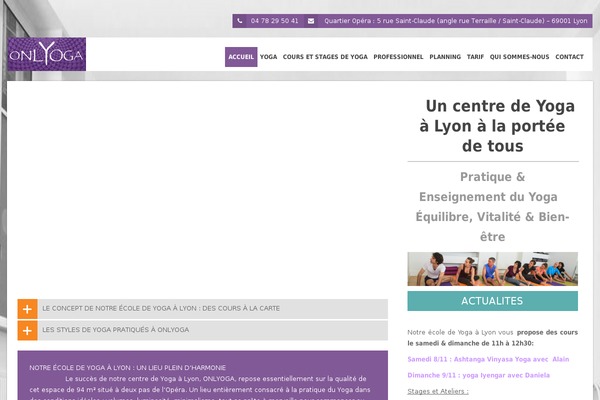
Task: Click the ACTUALITES teal banner
Action: point(492,301)
